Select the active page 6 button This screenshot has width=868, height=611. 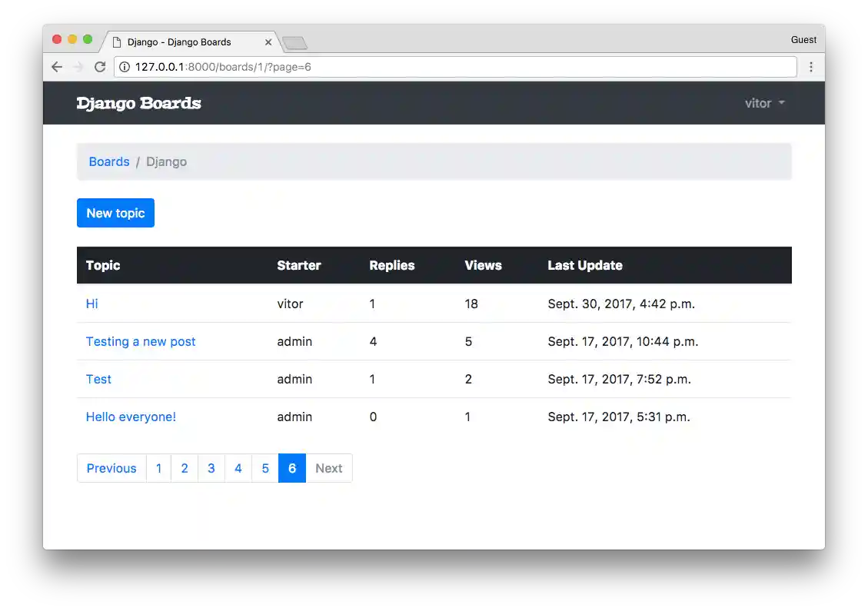coord(292,468)
